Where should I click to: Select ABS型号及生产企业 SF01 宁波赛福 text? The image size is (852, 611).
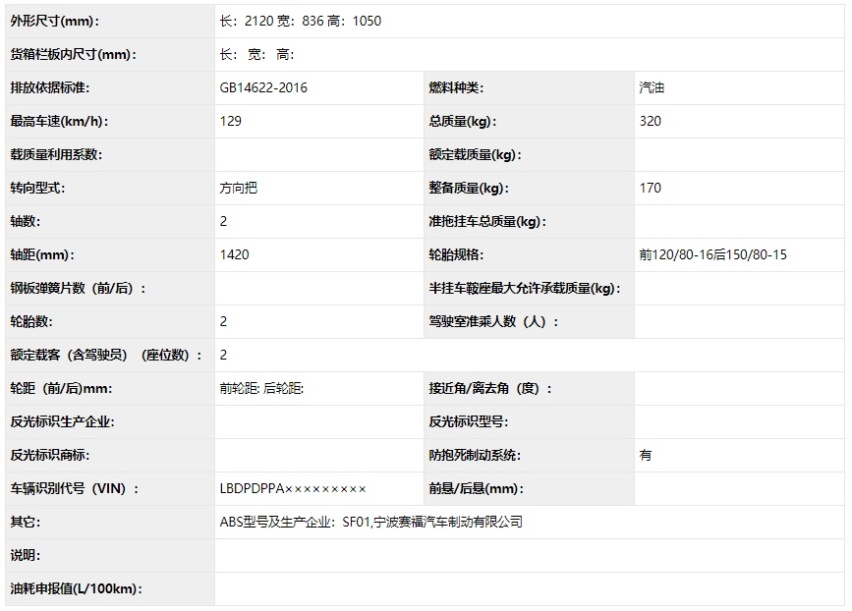pyautogui.click(x=371, y=522)
